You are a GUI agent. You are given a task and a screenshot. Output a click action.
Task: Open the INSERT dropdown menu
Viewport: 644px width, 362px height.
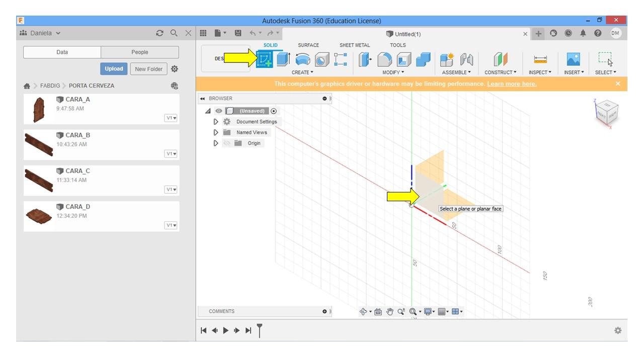click(574, 72)
